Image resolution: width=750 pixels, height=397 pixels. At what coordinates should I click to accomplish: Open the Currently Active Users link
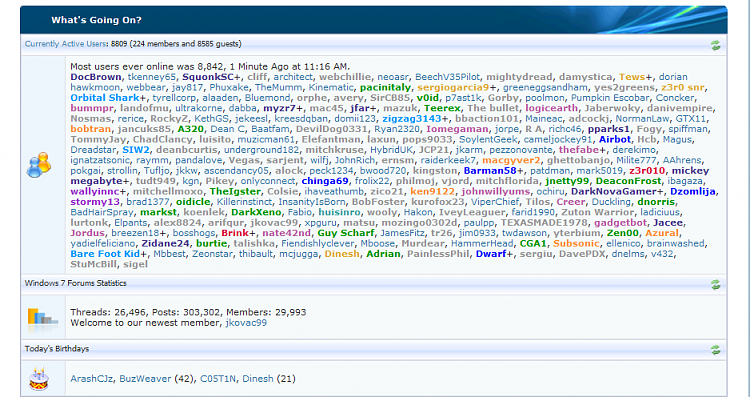tap(65, 44)
